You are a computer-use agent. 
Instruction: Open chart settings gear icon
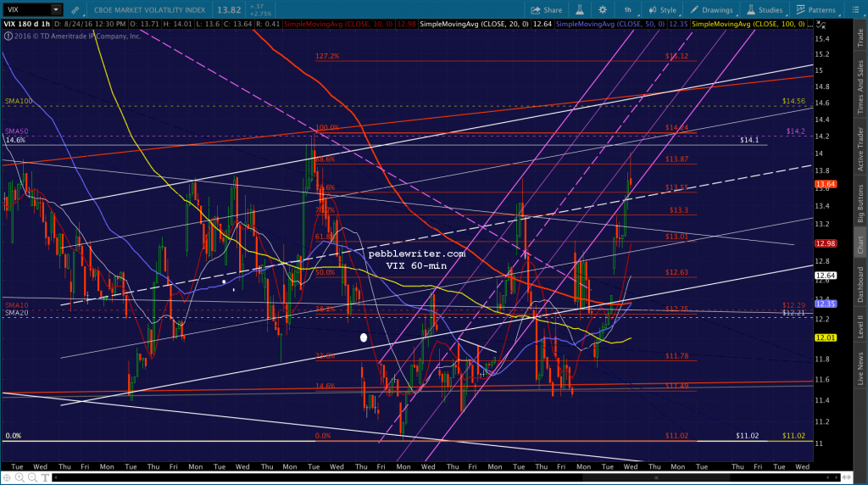[x=603, y=10]
